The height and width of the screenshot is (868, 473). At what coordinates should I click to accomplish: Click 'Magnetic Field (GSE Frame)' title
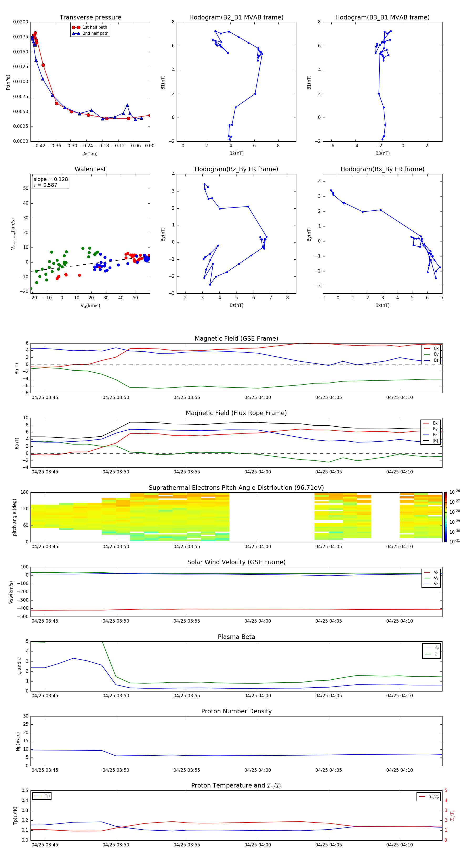click(236, 338)
